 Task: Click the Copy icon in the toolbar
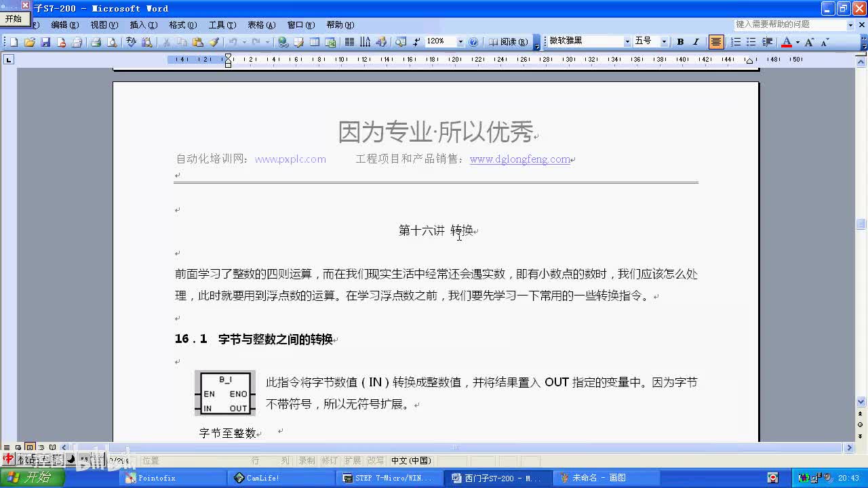182,42
